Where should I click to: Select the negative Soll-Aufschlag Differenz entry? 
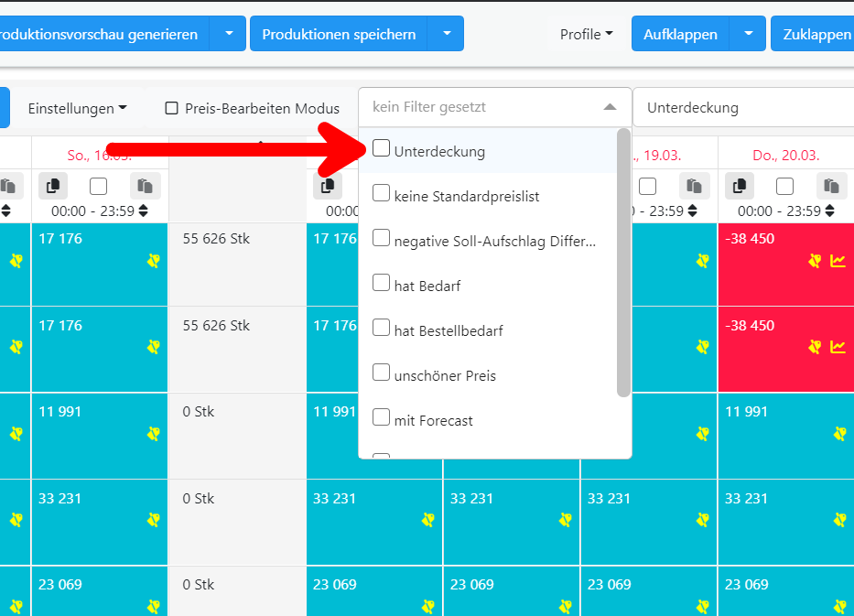point(382,237)
